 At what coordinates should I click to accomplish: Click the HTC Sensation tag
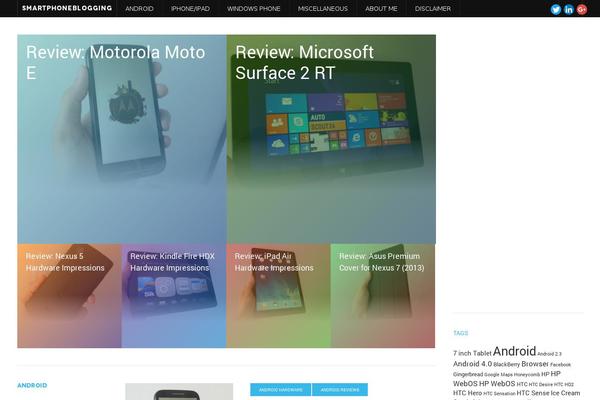pyautogui.click(x=499, y=393)
